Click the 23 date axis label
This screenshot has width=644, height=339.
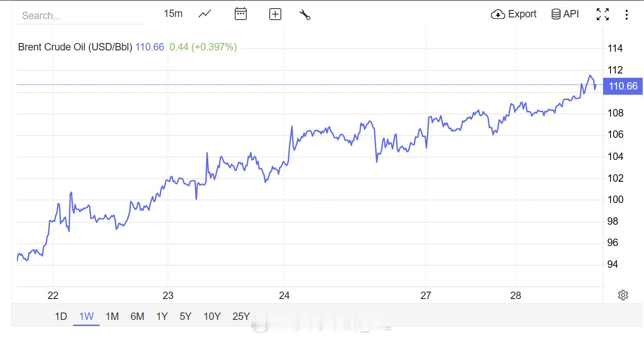pyautogui.click(x=168, y=296)
